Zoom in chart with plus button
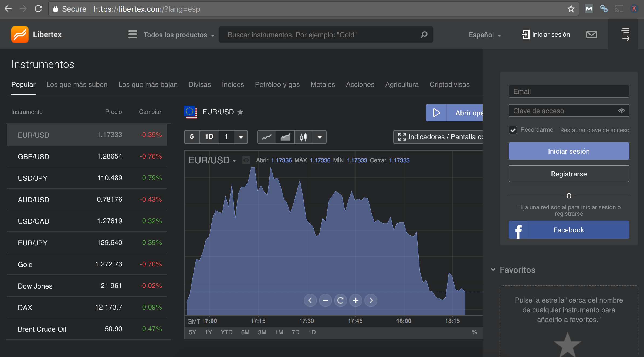644x357 pixels. [356, 300]
